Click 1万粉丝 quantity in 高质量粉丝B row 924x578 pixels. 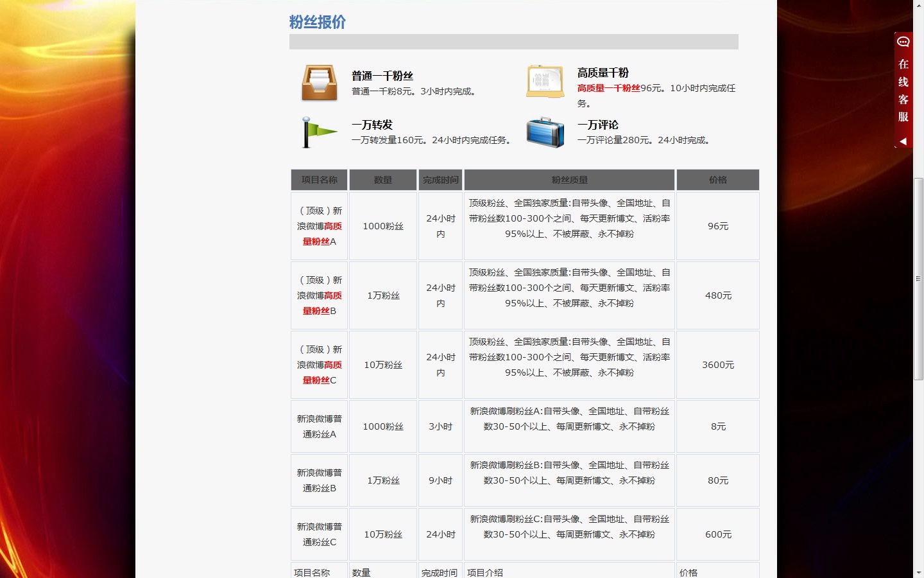pyautogui.click(x=383, y=295)
